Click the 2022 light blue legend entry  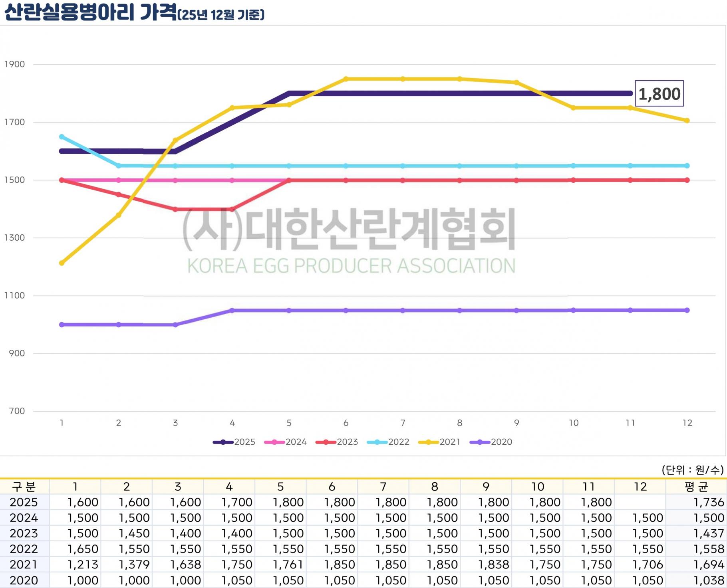click(x=388, y=442)
